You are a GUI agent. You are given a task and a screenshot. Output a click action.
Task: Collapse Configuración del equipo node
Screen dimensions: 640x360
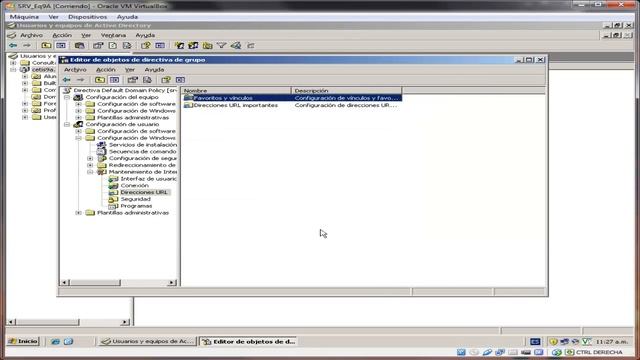(67, 97)
